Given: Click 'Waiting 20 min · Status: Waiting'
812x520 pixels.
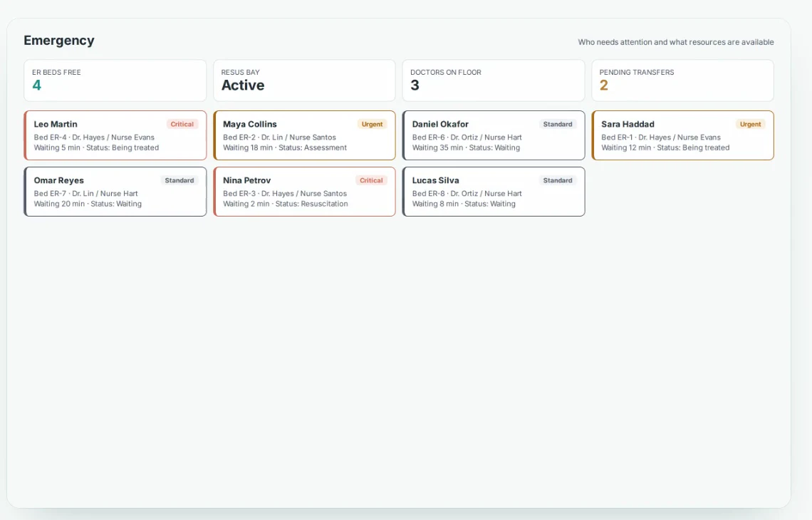Looking at the screenshot, I should point(88,204).
